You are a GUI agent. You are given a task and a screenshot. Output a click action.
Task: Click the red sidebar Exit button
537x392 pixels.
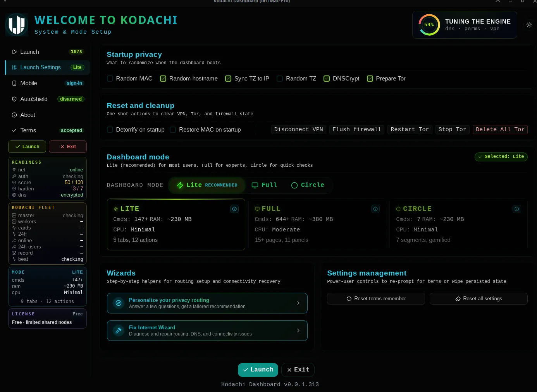tap(68, 147)
